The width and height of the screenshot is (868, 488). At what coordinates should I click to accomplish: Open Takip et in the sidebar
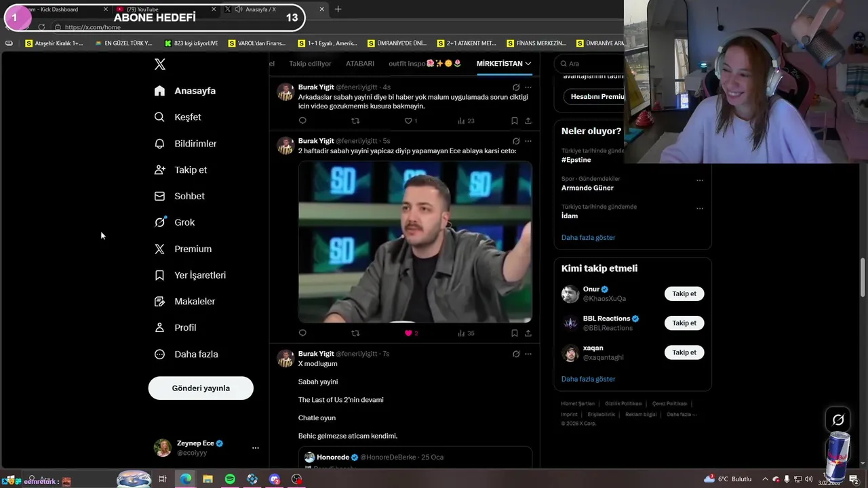point(181,170)
